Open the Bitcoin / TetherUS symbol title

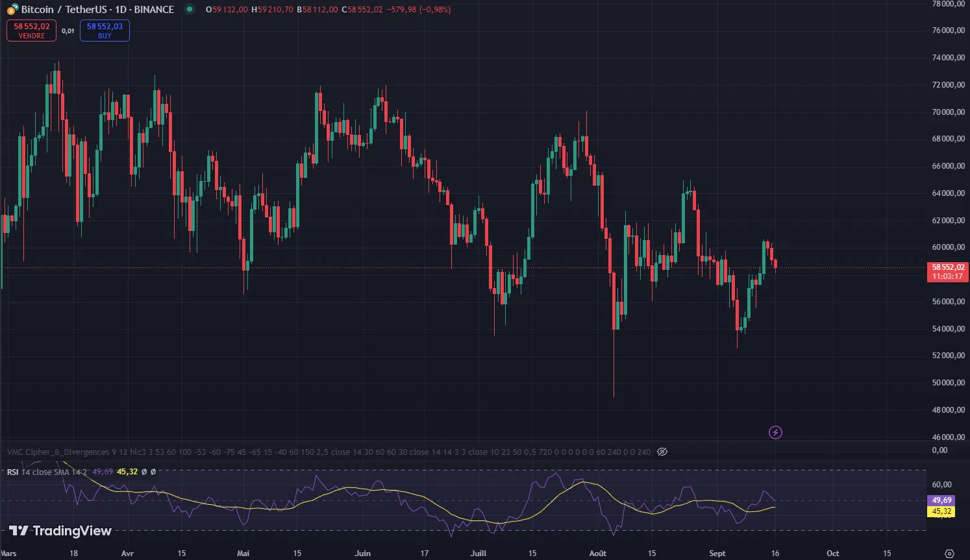[97, 10]
